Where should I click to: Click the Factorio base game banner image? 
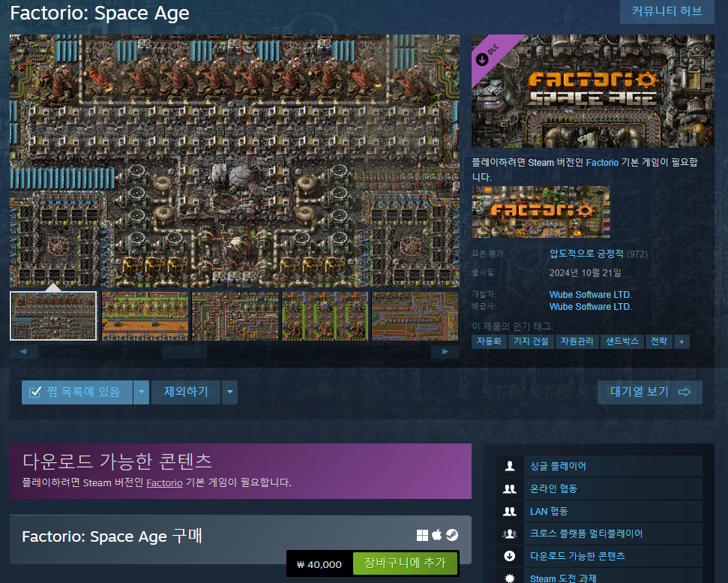pos(541,212)
